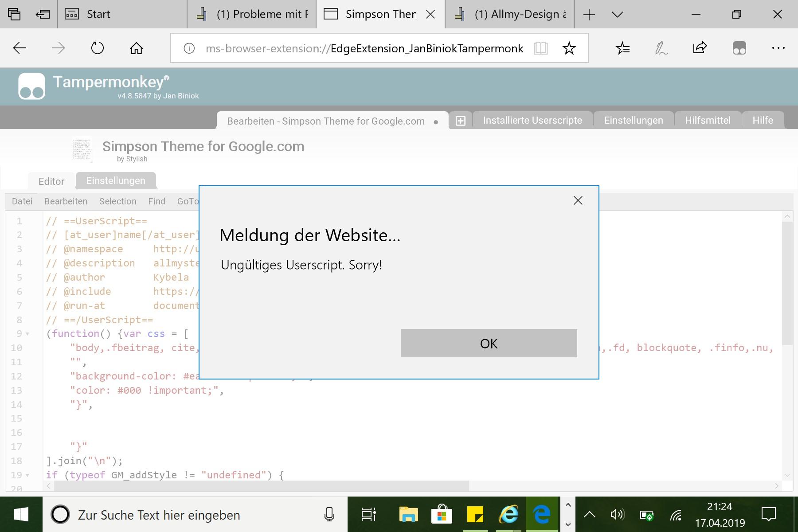Open Internet Explorer from taskbar
The image size is (798, 532).
509,515
